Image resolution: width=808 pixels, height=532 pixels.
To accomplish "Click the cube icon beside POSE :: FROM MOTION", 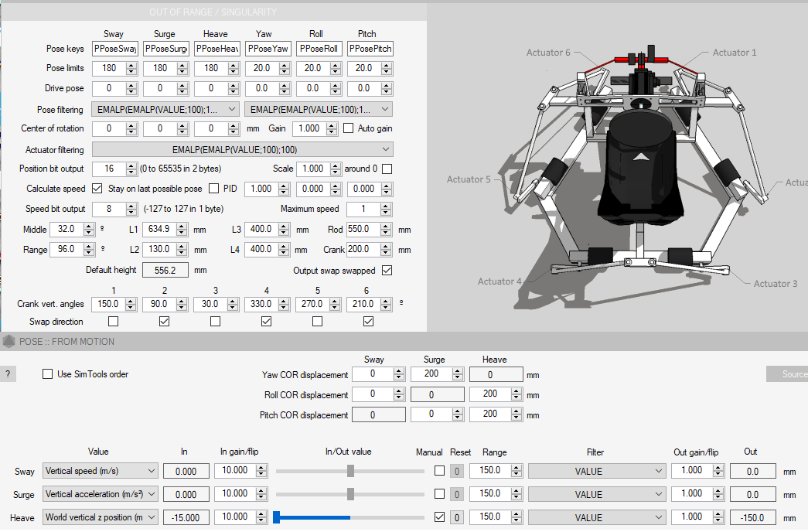I will 8,341.
